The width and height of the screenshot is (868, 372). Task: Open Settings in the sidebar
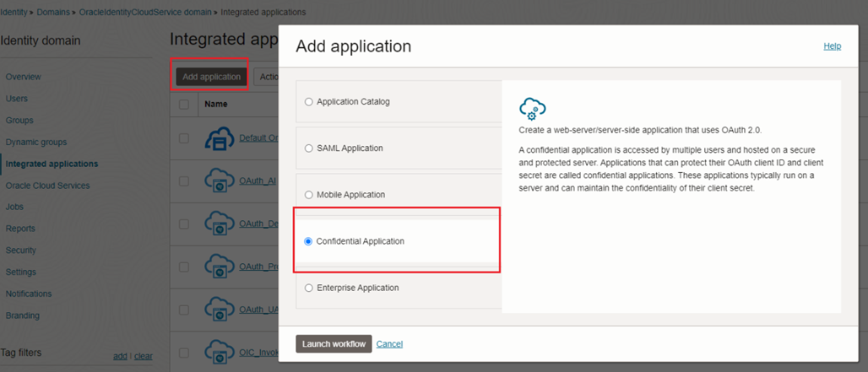(x=21, y=272)
